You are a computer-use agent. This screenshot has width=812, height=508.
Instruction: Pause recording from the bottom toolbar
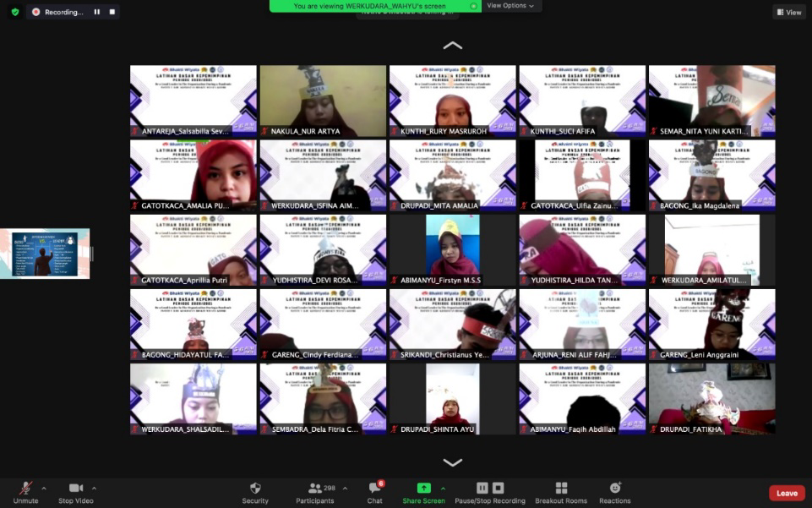pos(482,489)
